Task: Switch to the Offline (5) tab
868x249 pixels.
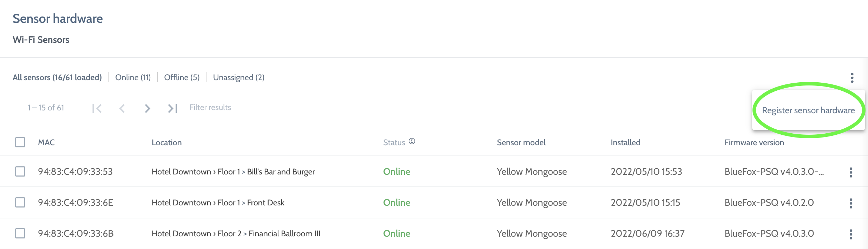Action: point(182,77)
